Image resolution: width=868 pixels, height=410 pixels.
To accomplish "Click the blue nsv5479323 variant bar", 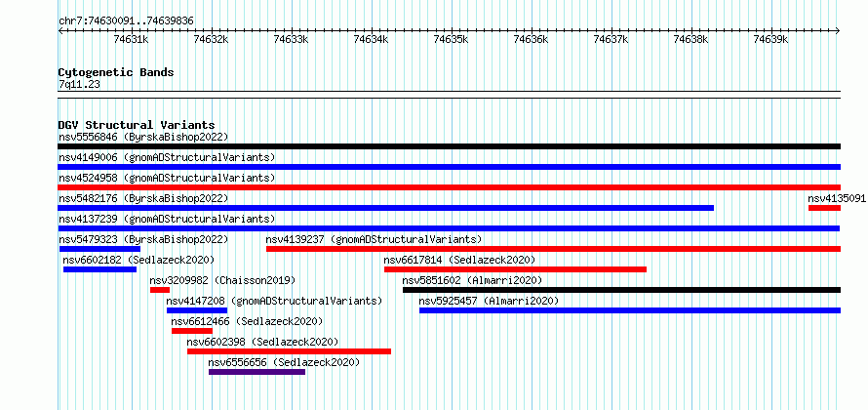I will (99, 249).
